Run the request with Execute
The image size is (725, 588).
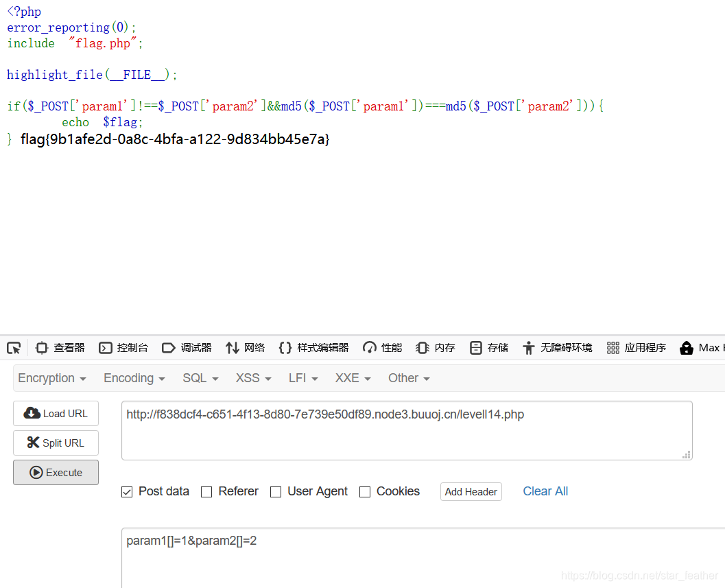(x=56, y=472)
